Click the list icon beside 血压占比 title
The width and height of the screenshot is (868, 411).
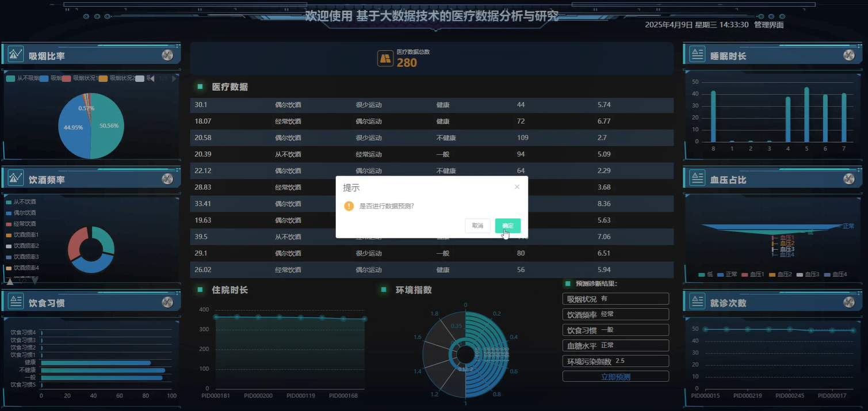pyautogui.click(x=698, y=178)
